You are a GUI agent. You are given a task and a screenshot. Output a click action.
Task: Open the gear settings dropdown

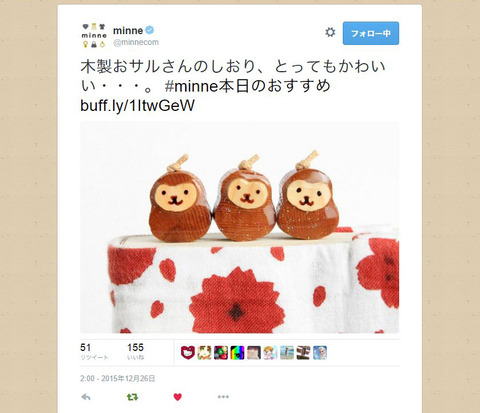[330, 33]
